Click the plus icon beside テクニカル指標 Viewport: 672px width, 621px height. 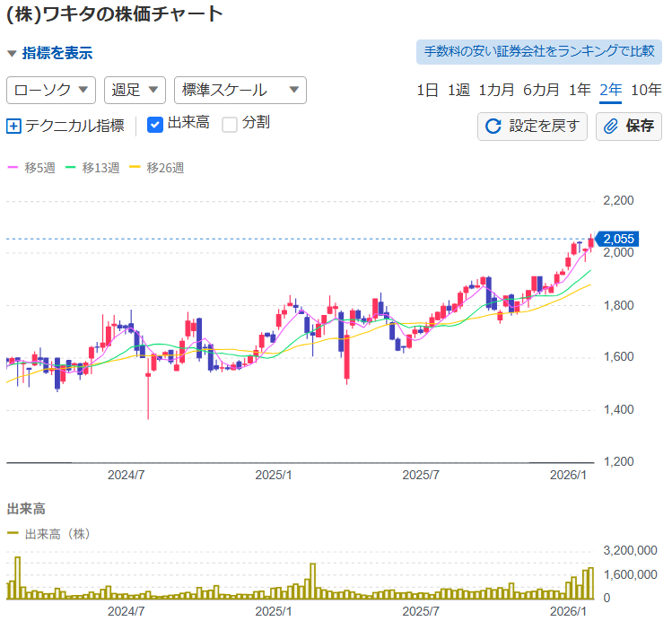tap(13, 126)
